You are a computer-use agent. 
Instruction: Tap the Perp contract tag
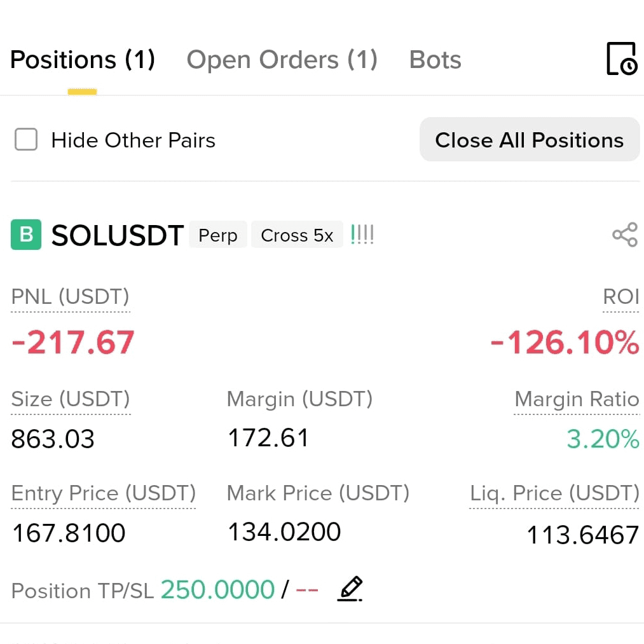coord(218,235)
